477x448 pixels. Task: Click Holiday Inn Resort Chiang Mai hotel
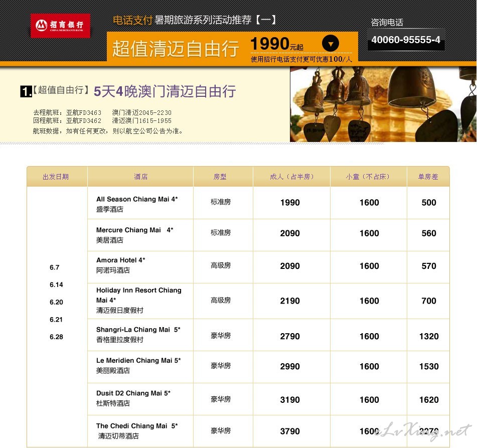139,295
